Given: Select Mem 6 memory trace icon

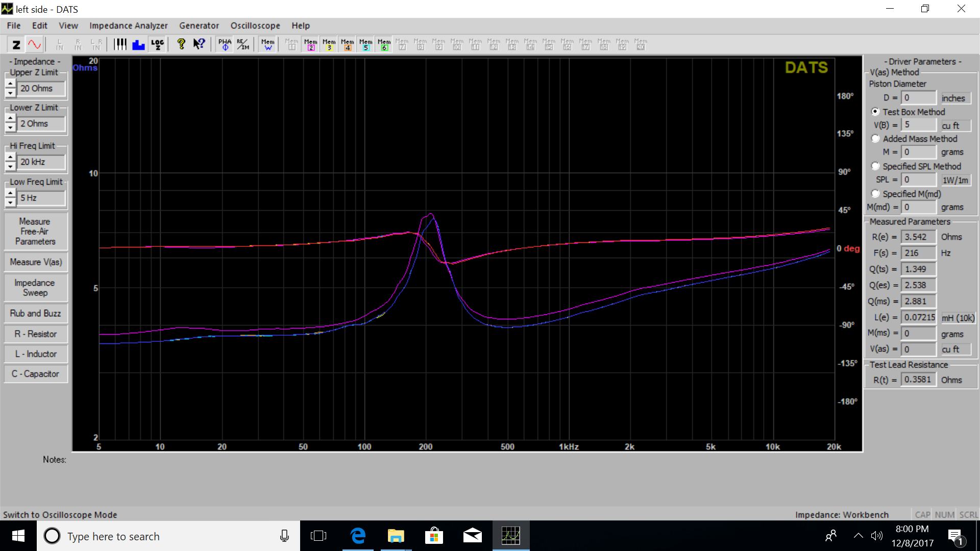Looking at the screenshot, I should tap(384, 44).
